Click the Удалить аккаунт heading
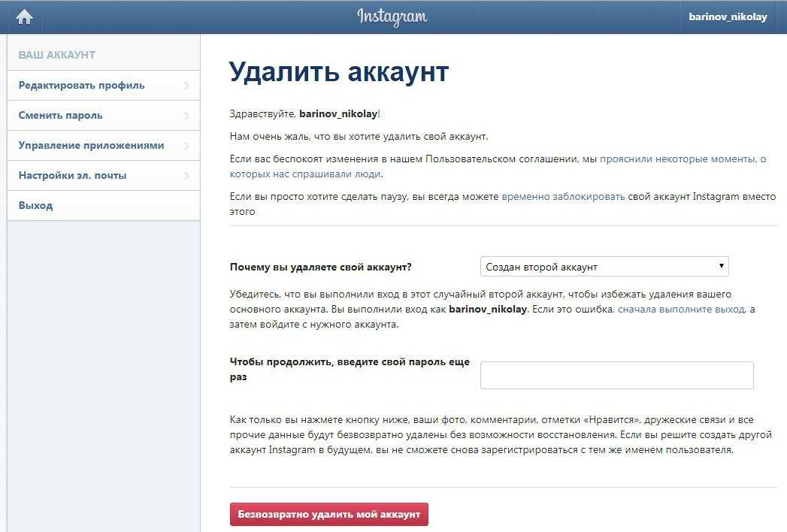The height and width of the screenshot is (532, 787). (x=339, y=72)
